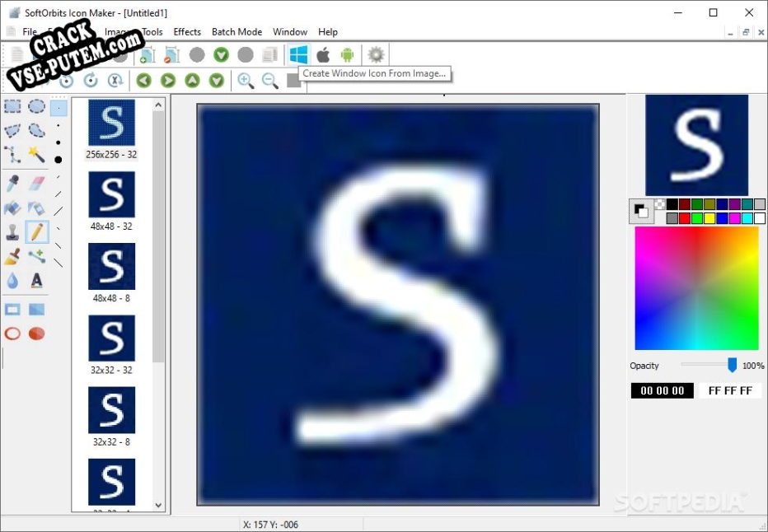Select the 48x48 - 8 icon format
768x532 pixels.
112,273
